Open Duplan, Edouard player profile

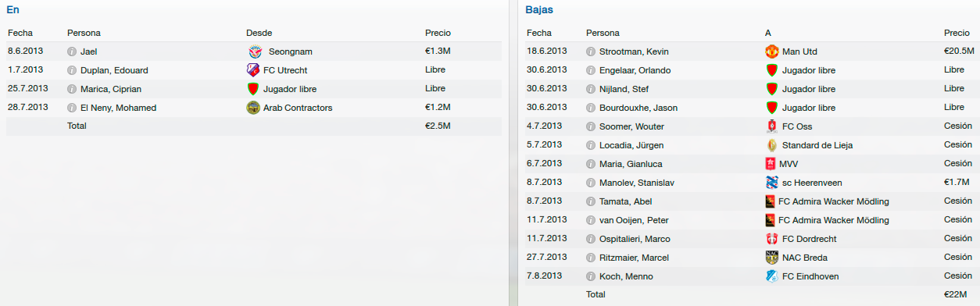pos(114,70)
